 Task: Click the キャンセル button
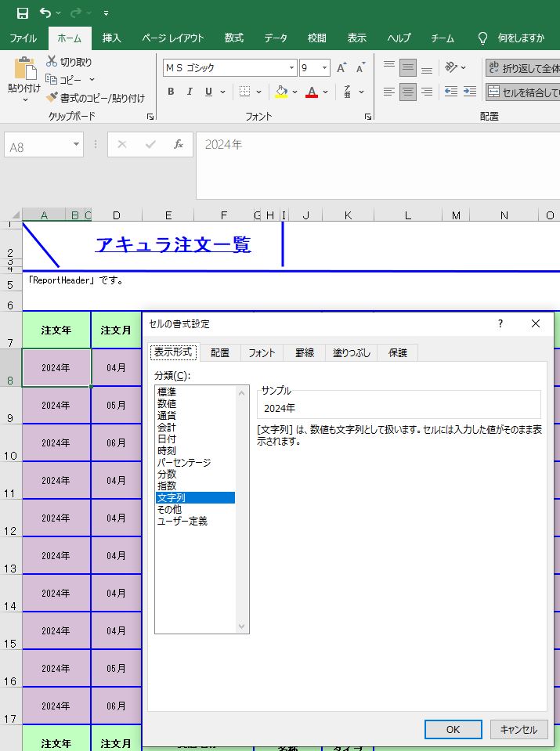[518, 729]
